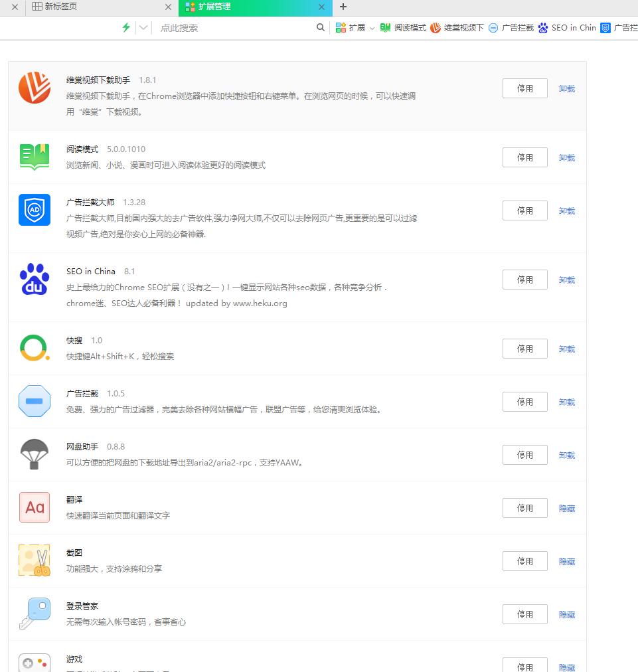Viewport: 638px width, 672px height.
Task: Click the 阅读模式 toolbar icon
Action: coord(386,28)
